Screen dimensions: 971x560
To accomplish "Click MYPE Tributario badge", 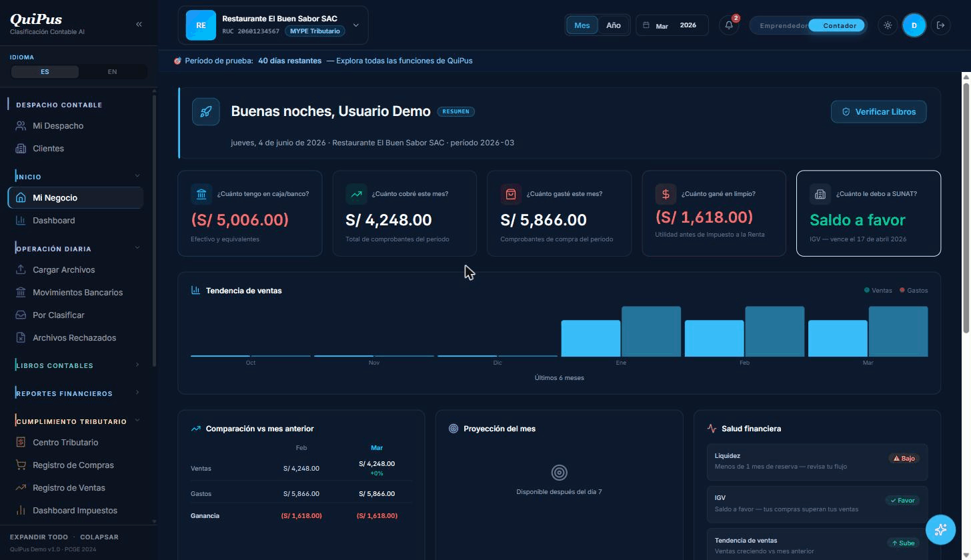I will 315,31.
